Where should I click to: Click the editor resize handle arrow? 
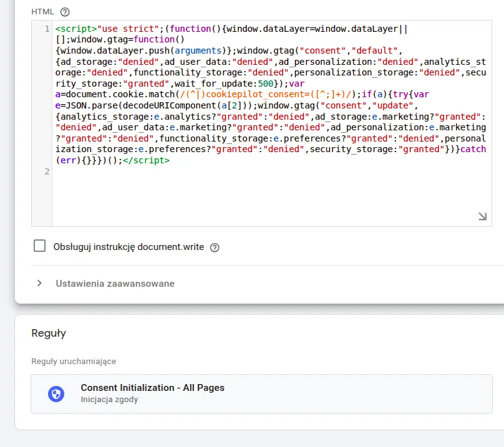(483, 216)
